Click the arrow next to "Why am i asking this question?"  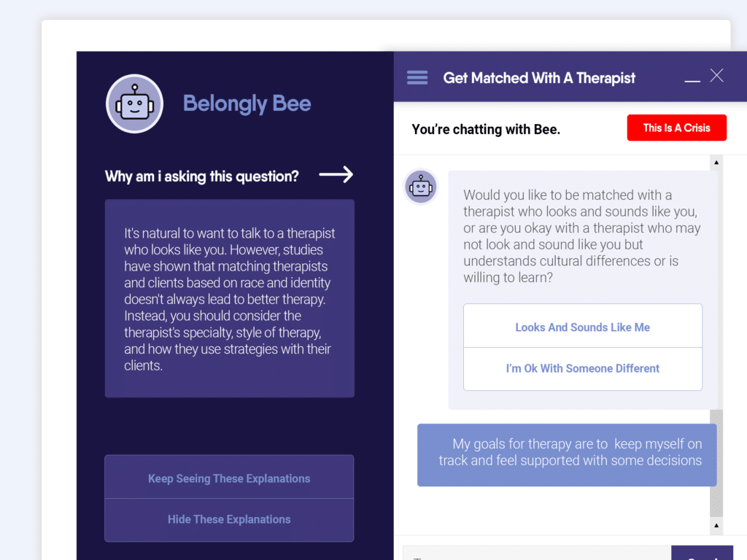point(336,175)
